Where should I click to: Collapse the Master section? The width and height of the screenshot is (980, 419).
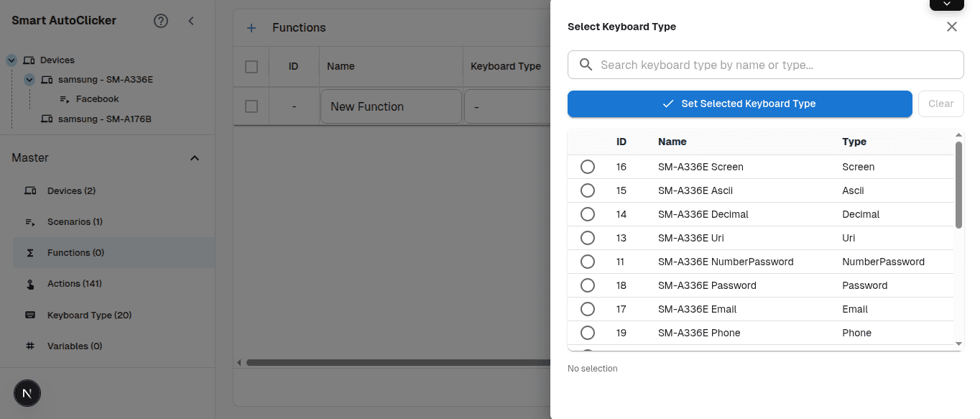[x=194, y=157]
